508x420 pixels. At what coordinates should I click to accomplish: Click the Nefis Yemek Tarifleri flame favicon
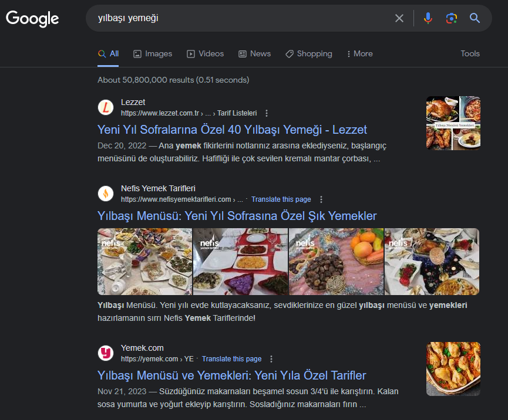click(x=106, y=194)
